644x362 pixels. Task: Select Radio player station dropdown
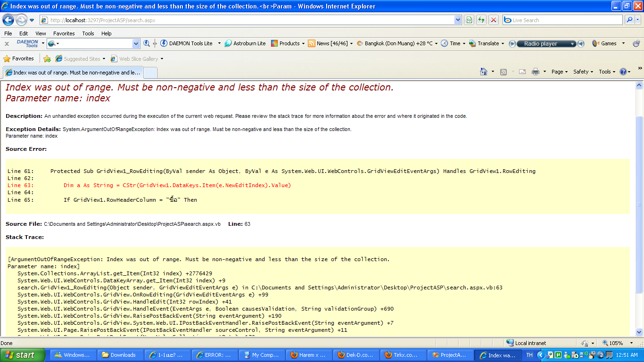click(x=547, y=43)
